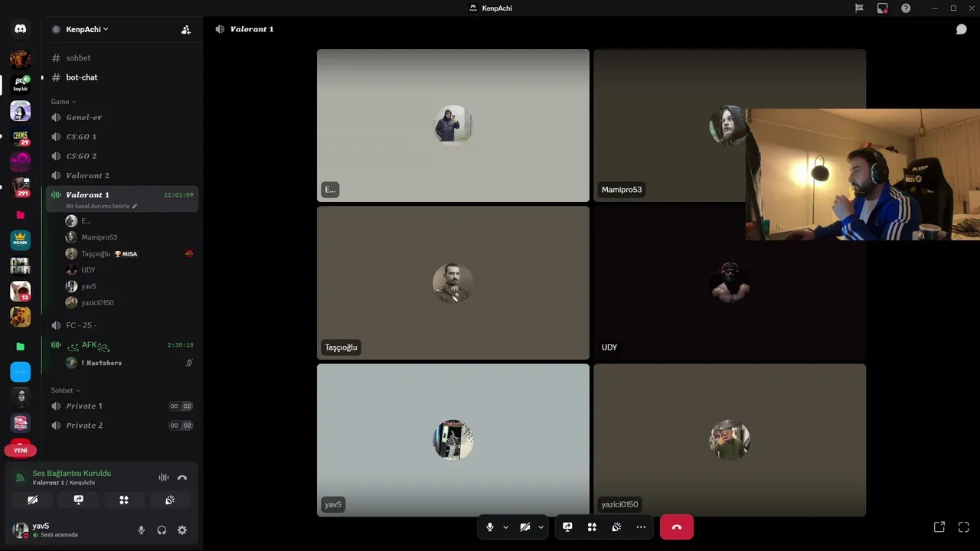Disconnect via the small phone icon in voice panel
The width and height of the screenshot is (980, 551).
point(182,478)
